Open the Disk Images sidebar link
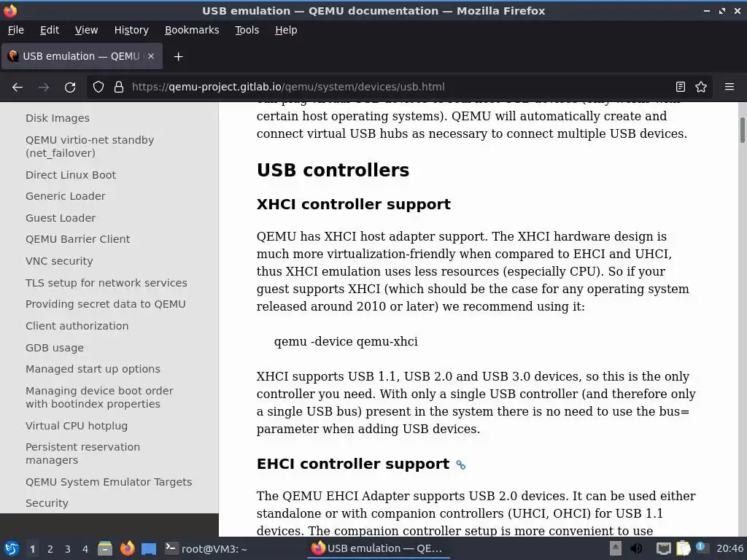Screen dimensions: 747x560 [x=58, y=118]
